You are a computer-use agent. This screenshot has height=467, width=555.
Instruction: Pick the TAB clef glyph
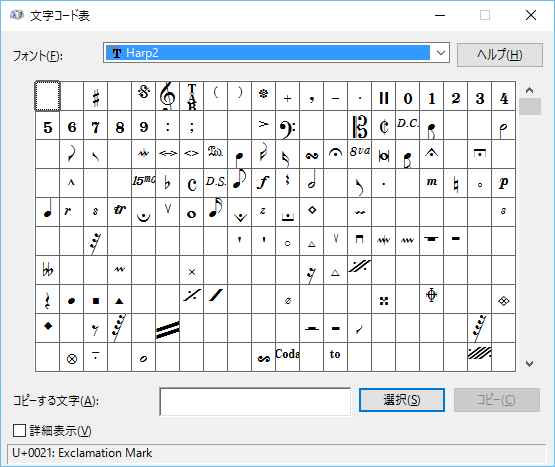coord(191,96)
